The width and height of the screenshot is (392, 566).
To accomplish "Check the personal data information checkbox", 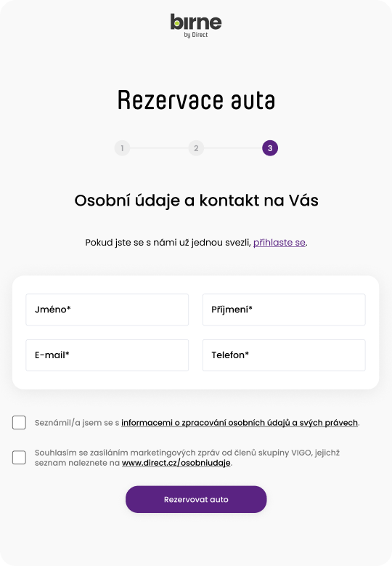I will (x=19, y=422).
